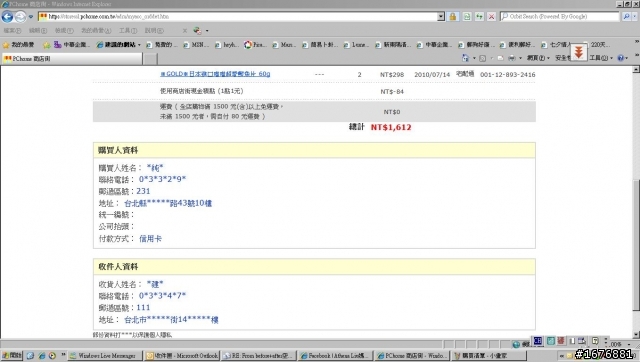
Task: Switch to 購買清單 taskbar window
Action: click(488, 355)
